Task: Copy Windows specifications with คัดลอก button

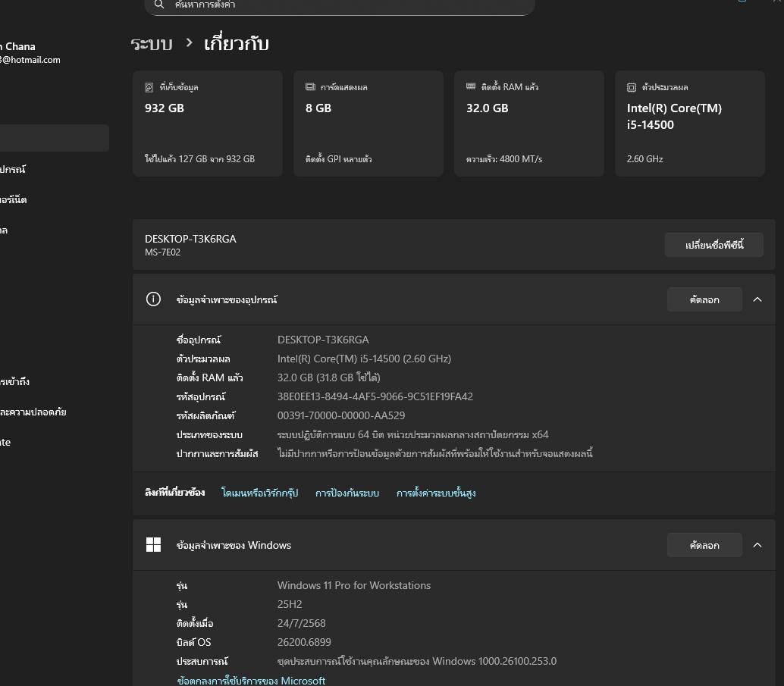Action: (704, 545)
